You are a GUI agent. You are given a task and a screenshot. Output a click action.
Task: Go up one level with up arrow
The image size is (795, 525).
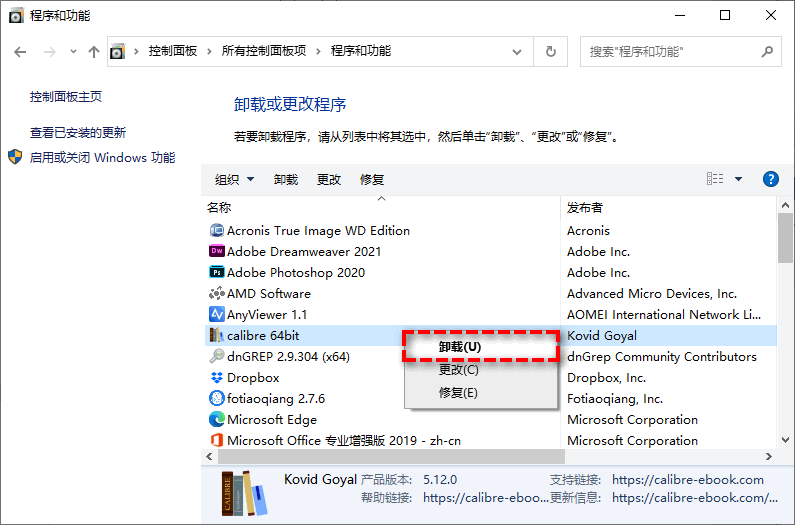[93, 51]
